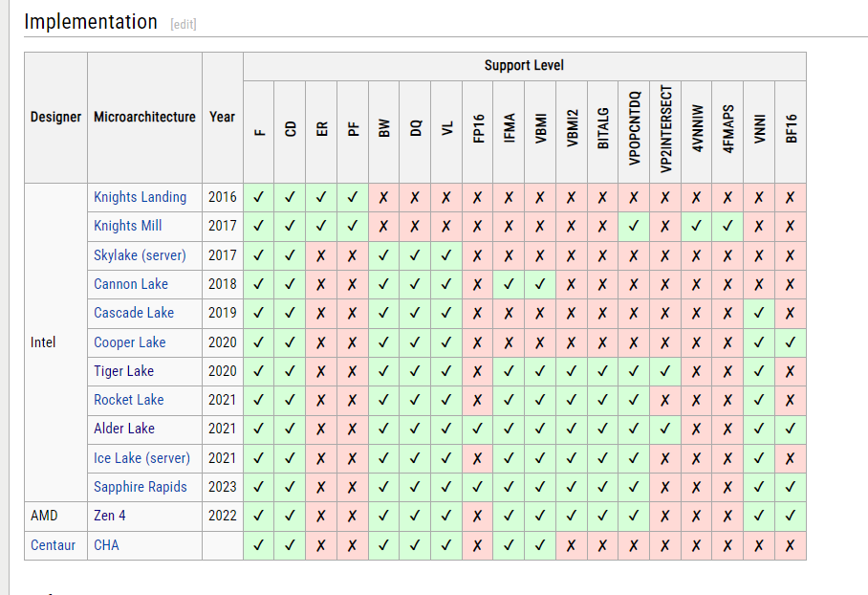Image resolution: width=868 pixels, height=595 pixels.
Task: Click the edit link beside Implementation
Action: pyautogui.click(x=183, y=24)
